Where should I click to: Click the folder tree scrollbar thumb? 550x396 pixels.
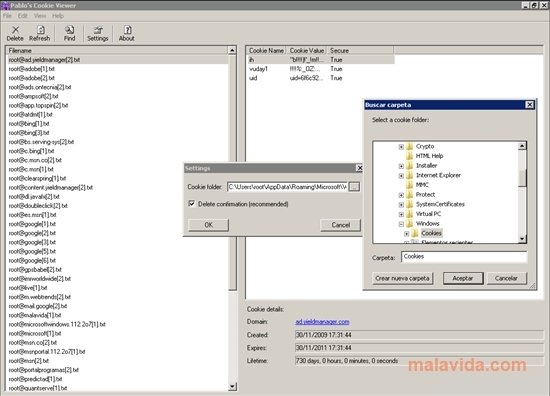pyautogui.click(x=522, y=177)
